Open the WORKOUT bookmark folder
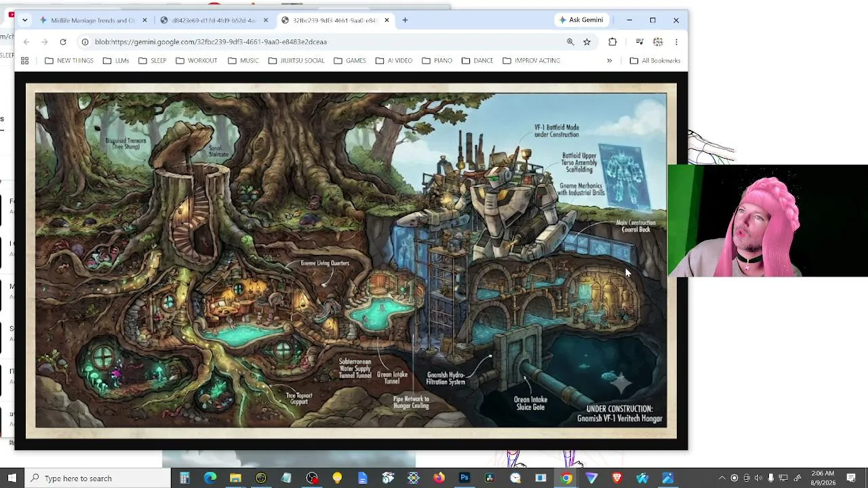The width and height of the screenshot is (868, 488). tap(197, 61)
